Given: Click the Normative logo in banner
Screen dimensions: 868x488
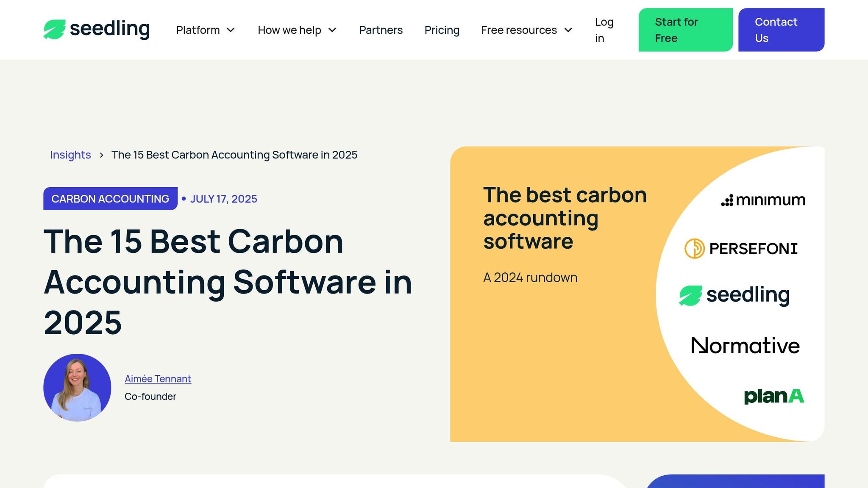Looking at the screenshot, I should click(745, 346).
